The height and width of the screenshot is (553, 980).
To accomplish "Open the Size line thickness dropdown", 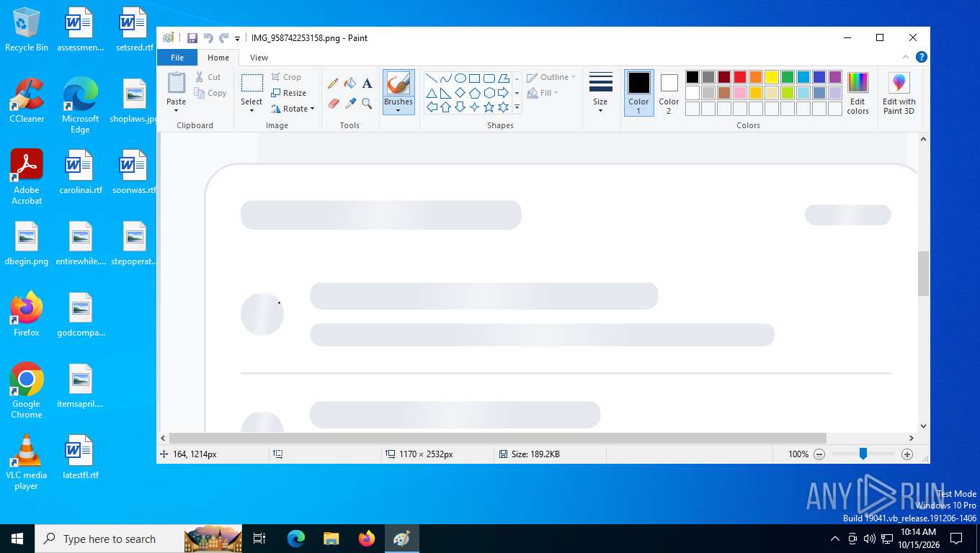I will click(x=600, y=92).
